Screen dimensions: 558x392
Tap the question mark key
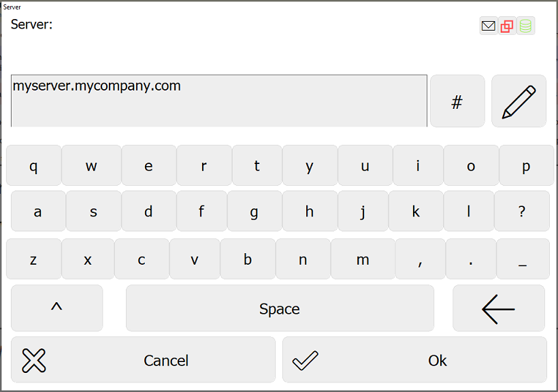coord(522,211)
